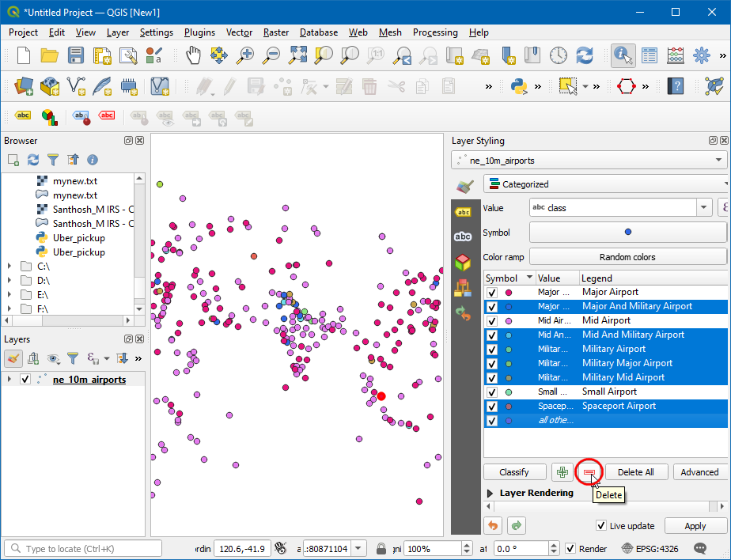
Task: Uncheck the Render checkbox in status bar
Action: (x=570, y=548)
